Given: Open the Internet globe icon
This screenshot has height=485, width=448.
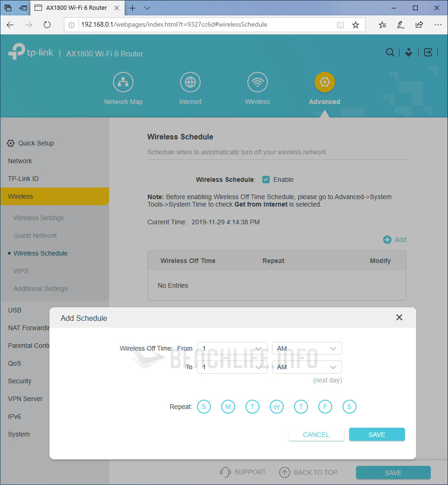Looking at the screenshot, I should pyautogui.click(x=190, y=83).
